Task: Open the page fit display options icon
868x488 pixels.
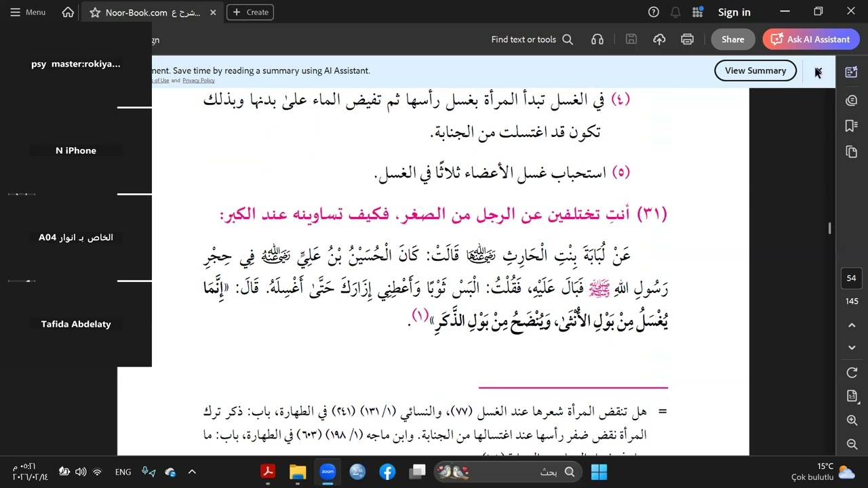Action: (x=852, y=396)
